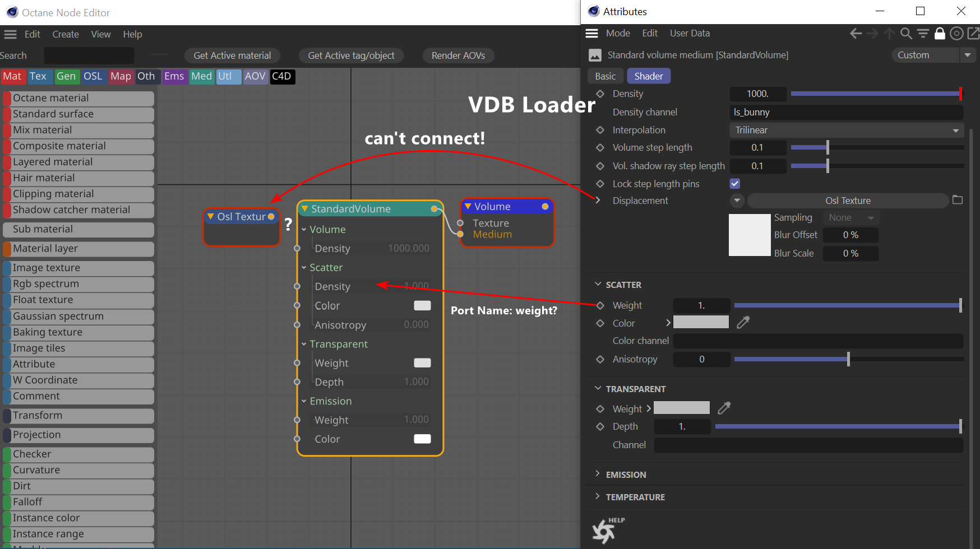980x549 pixels.
Task: Click the Osl Texture output port
Action: click(x=271, y=216)
